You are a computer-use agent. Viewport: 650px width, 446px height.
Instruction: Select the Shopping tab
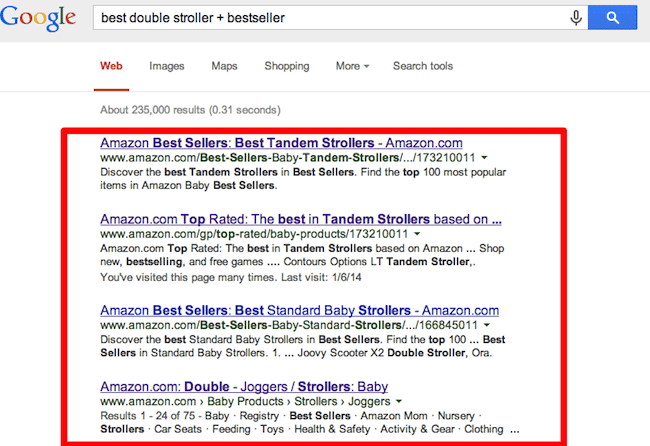[x=286, y=66]
